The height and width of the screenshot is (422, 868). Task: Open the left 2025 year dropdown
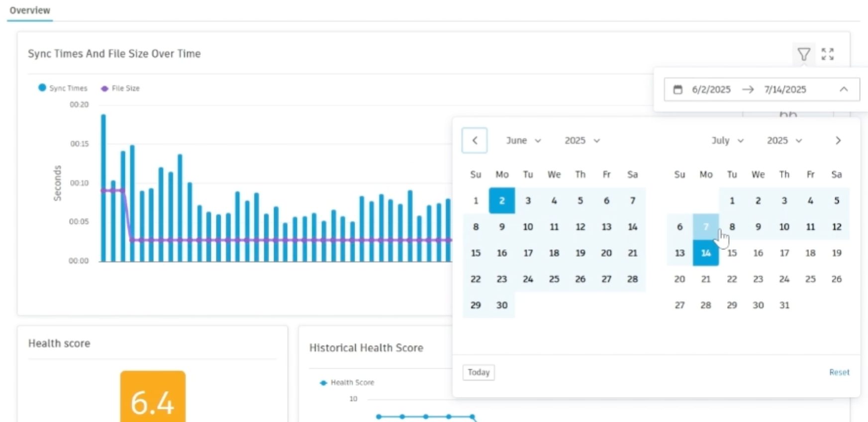point(582,140)
